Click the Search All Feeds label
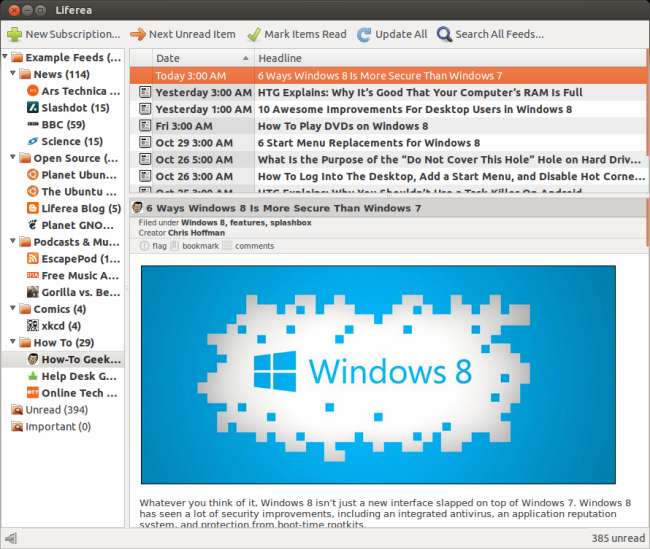The image size is (650, 549). tap(500, 34)
